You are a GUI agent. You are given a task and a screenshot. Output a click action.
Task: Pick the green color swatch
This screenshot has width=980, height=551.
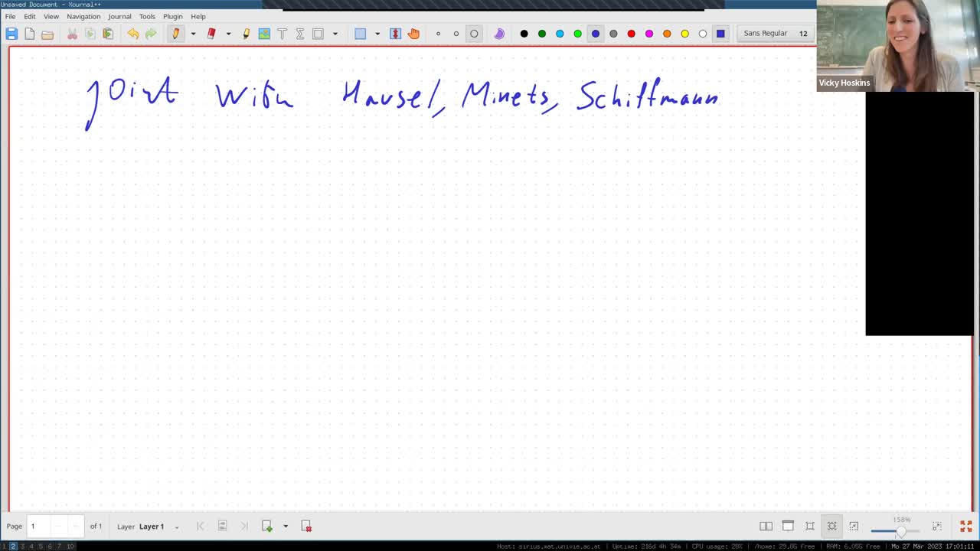[x=542, y=34]
